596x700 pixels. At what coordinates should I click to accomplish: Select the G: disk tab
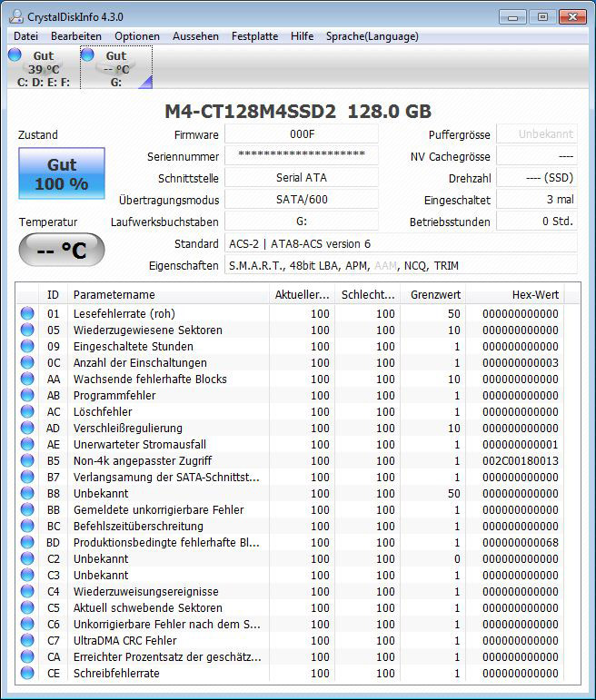pos(116,68)
